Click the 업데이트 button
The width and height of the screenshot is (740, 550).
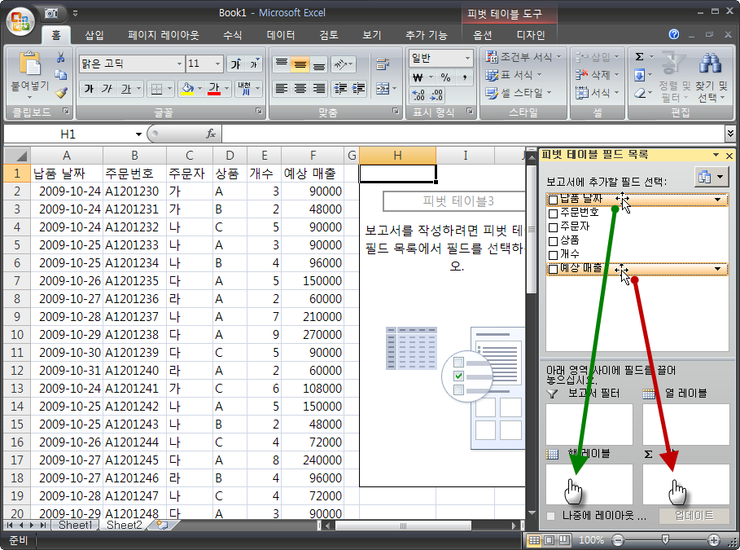point(694,516)
